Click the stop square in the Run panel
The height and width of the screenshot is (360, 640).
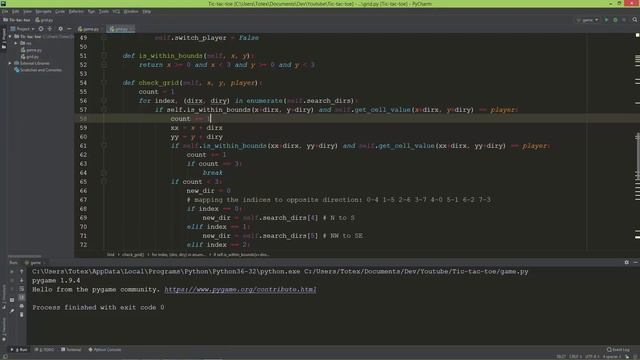pyautogui.click(x=12, y=300)
